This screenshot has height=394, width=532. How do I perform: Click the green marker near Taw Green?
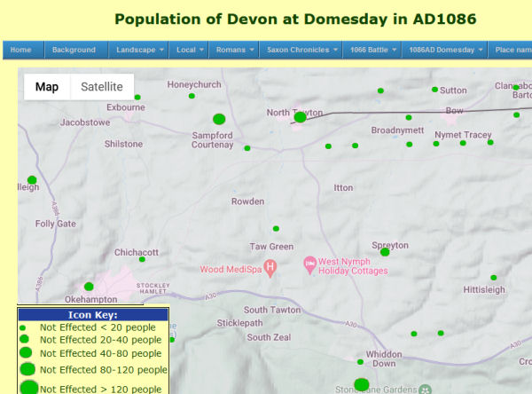point(276,229)
